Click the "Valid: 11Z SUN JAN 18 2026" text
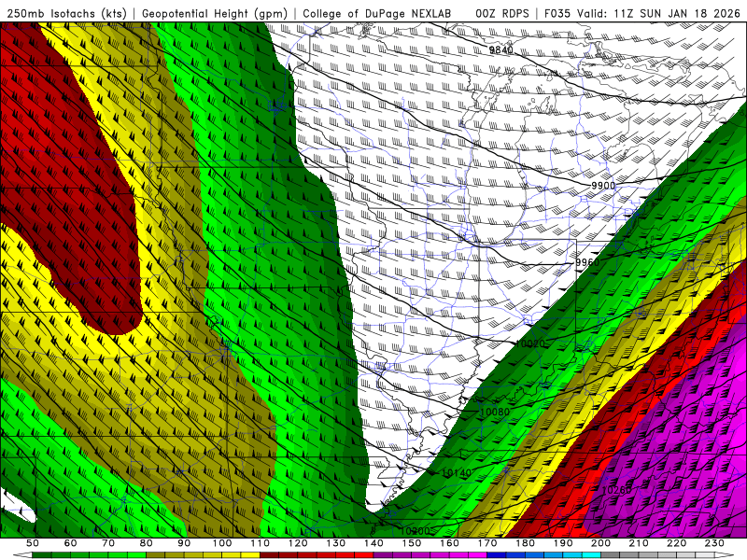The height and width of the screenshot is (560, 747). 659,13
